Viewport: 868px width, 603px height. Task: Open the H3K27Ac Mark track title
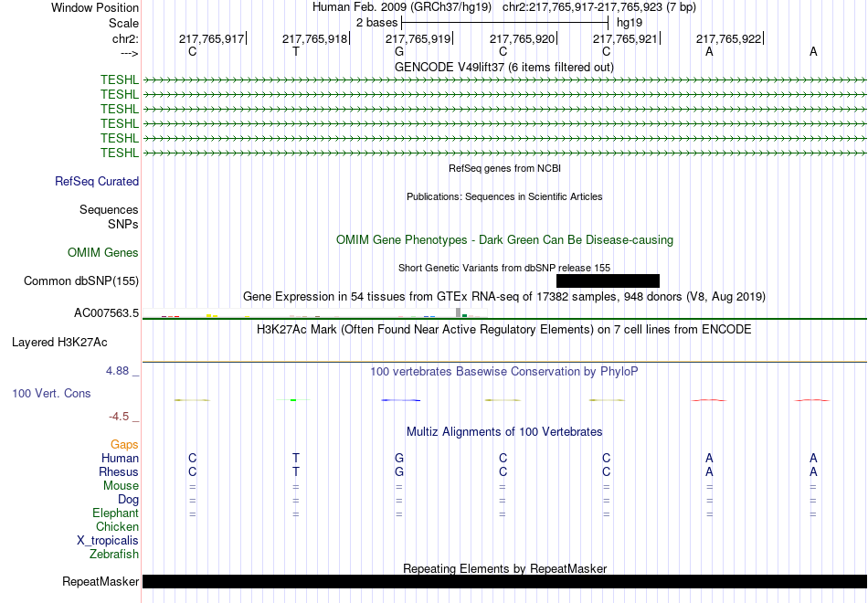pos(504,330)
